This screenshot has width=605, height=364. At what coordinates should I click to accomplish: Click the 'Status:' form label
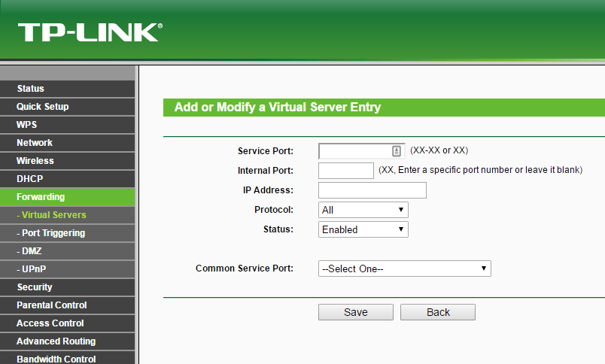pos(278,229)
